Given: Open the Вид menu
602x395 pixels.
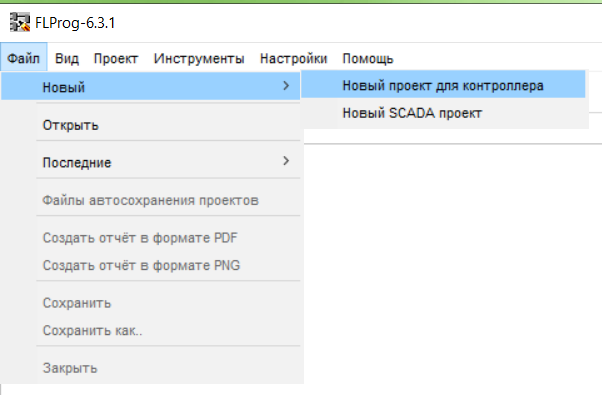Looking at the screenshot, I should [x=67, y=58].
